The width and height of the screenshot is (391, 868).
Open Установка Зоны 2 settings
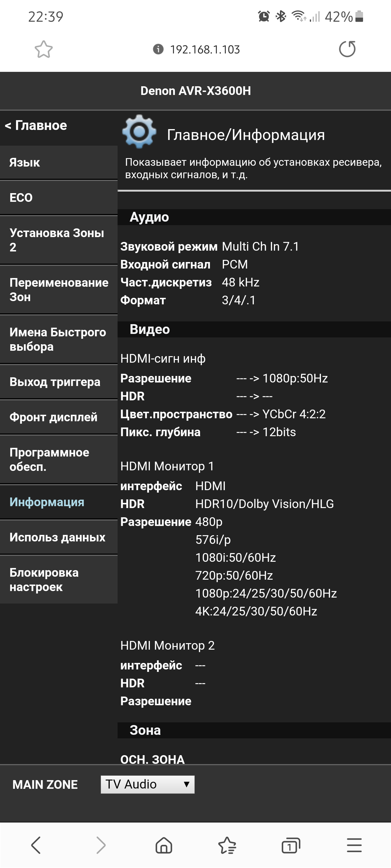(x=59, y=240)
